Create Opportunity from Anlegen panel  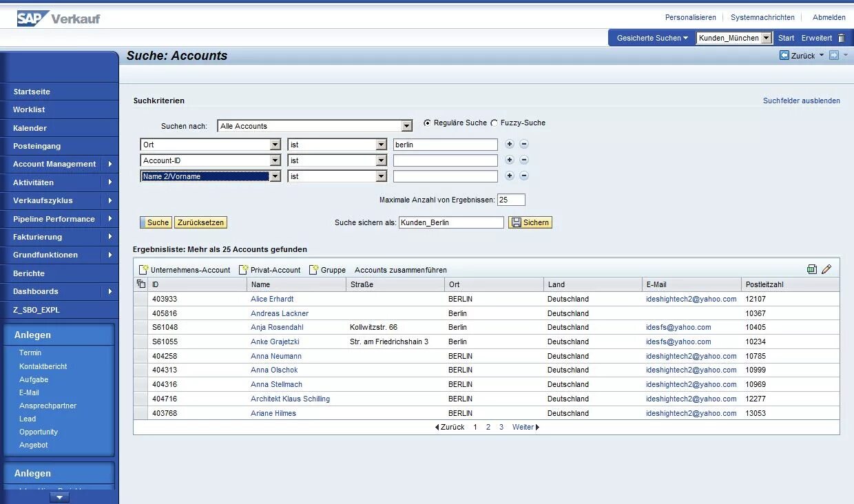(39, 432)
